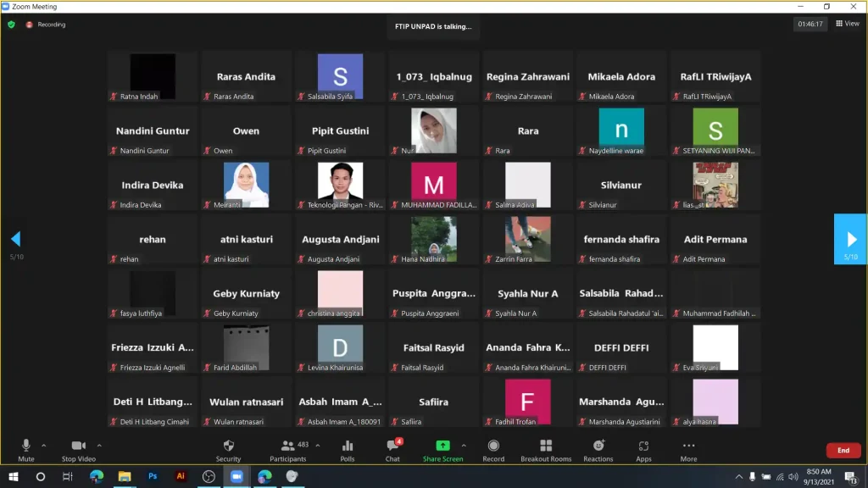This screenshot has width=868, height=488.
Task: Open the notification center
Action: click(851, 476)
